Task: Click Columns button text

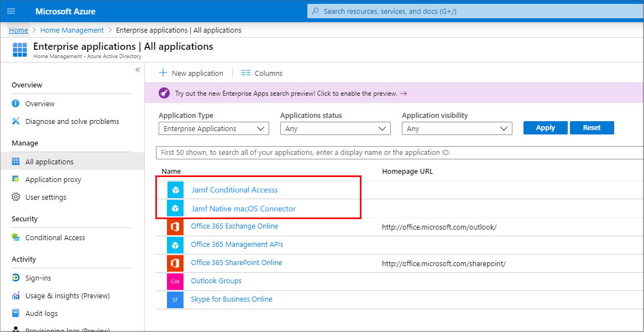Action: pos(269,73)
